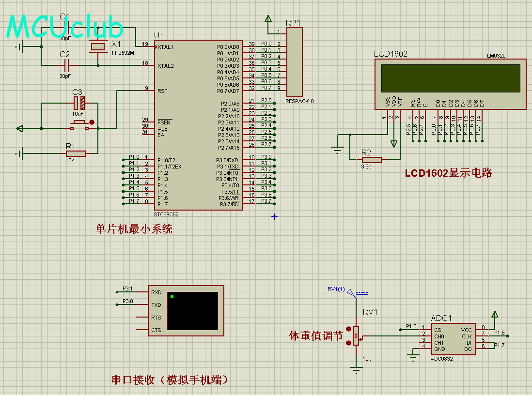This screenshot has height=395, width=532.
Task: Click the virtual terminal black screen
Action: tap(192, 311)
